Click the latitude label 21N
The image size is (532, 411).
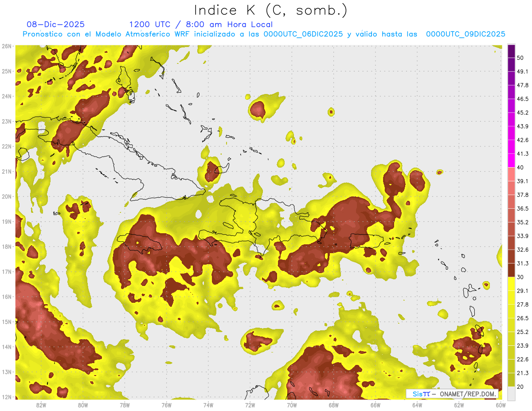coord(6,172)
